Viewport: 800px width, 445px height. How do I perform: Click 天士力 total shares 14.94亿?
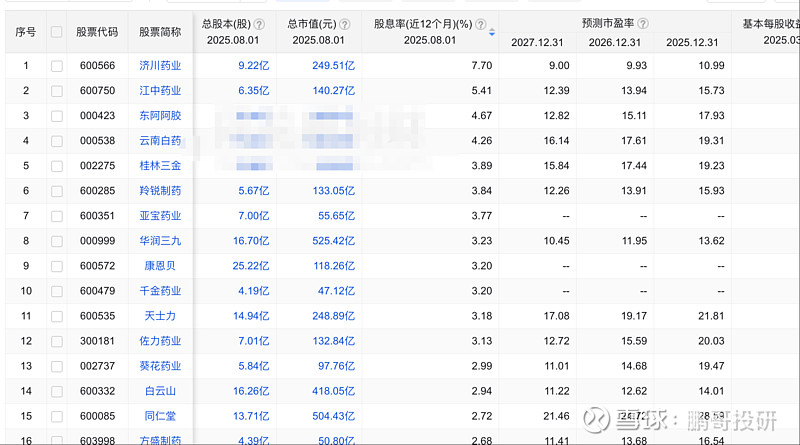pos(251,315)
